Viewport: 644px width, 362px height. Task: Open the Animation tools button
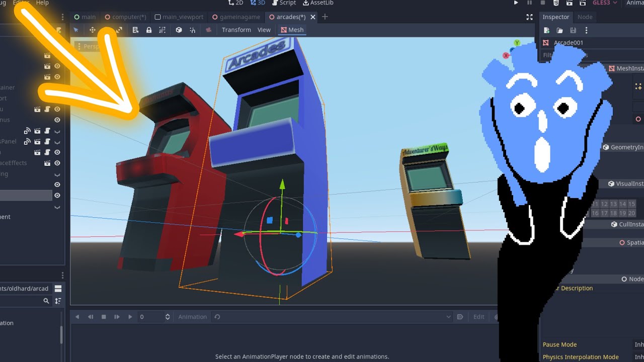tap(193, 317)
